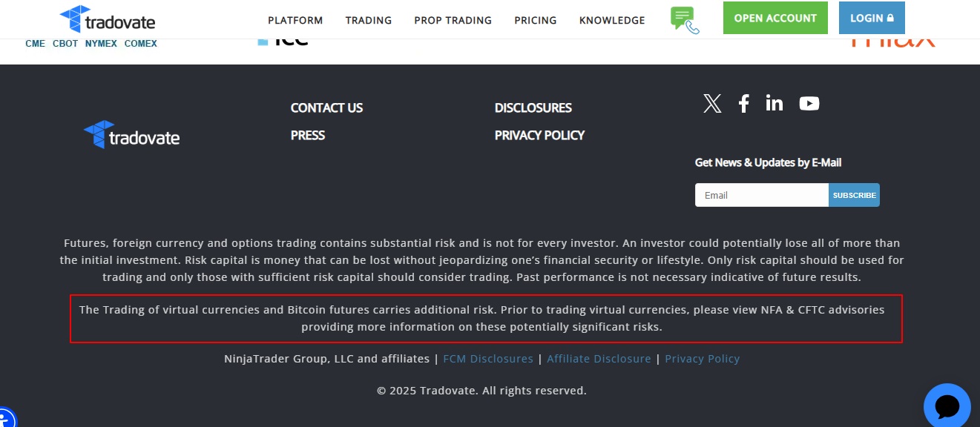Open the FCM Disclosures link

coord(488,359)
